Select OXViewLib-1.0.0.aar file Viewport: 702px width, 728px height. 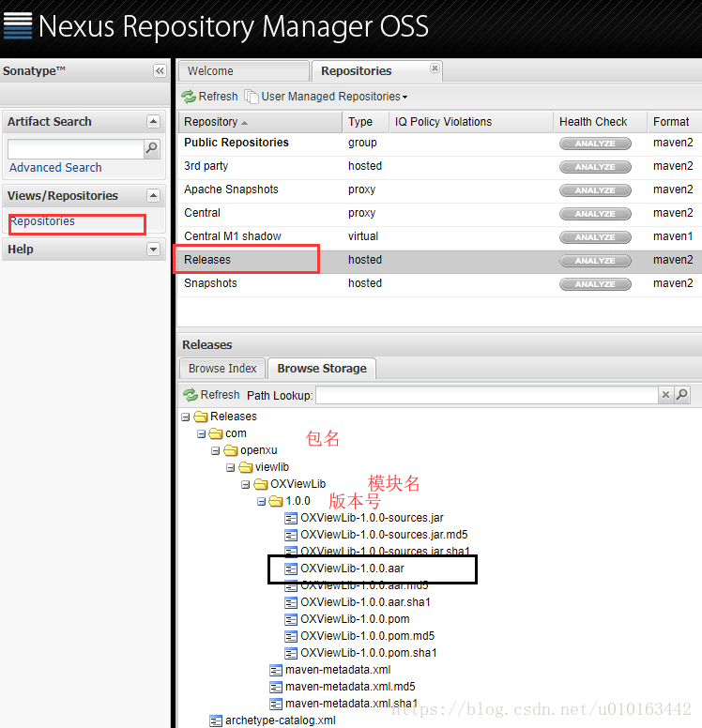click(352, 569)
